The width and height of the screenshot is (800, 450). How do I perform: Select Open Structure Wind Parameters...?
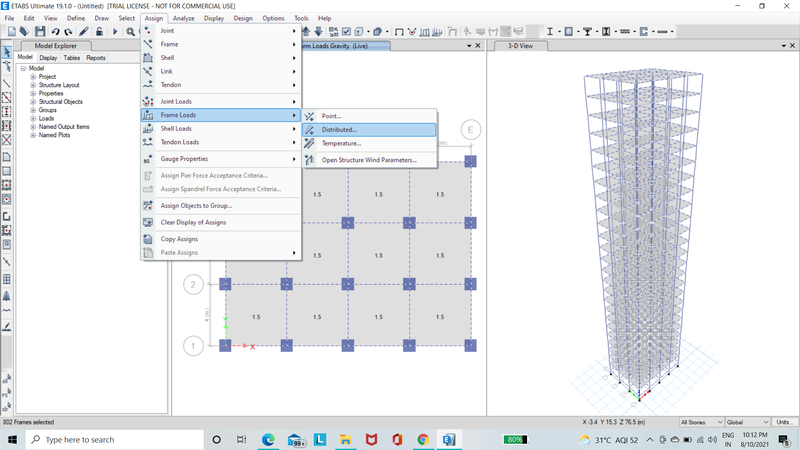coord(370,160)
